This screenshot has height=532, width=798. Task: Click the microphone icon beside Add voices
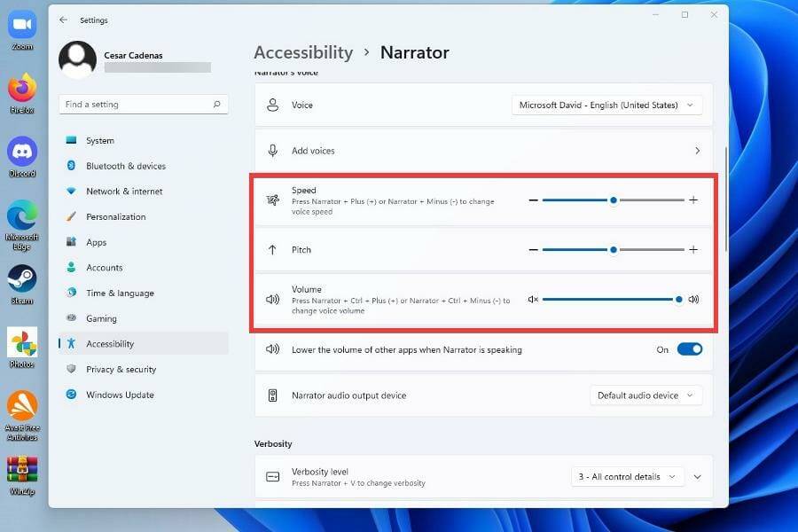coord(272,151)
